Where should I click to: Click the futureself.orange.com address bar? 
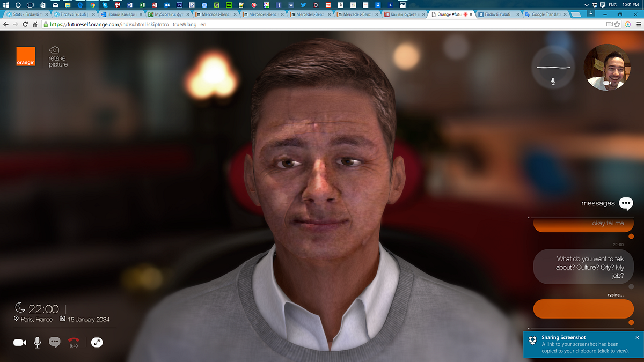point(322,24)
